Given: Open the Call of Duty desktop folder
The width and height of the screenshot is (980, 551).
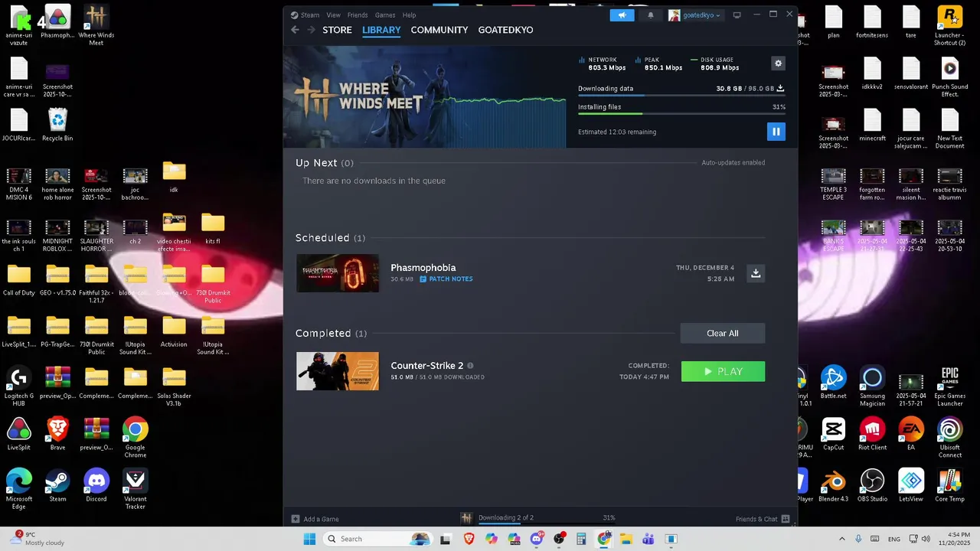Looking at the screenshot, I should point(19,282).
